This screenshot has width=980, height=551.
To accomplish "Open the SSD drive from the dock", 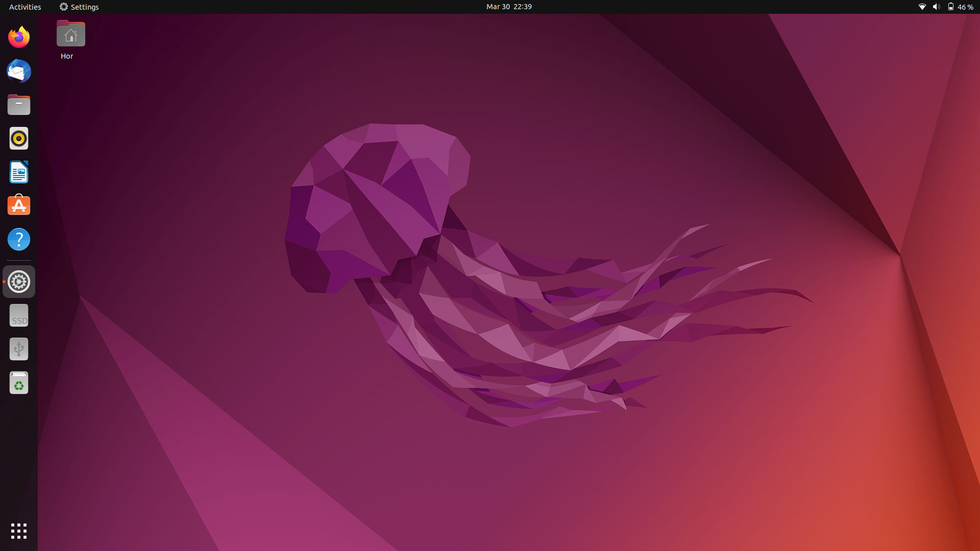I will (x=18, y=315).
